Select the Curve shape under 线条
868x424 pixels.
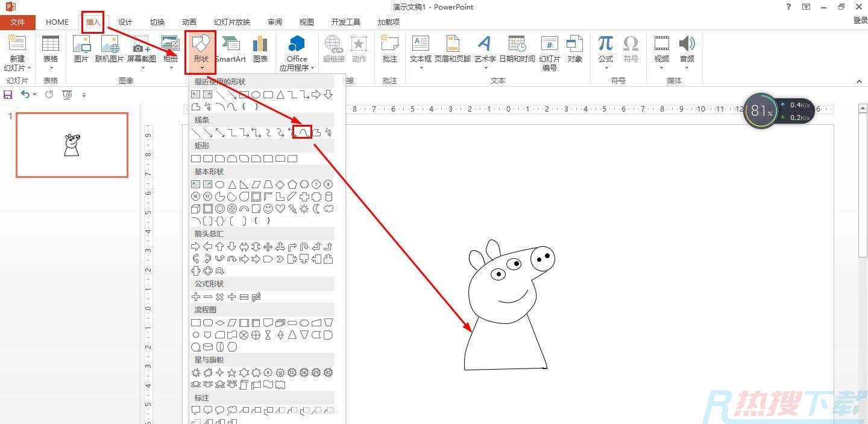(x=304, y=132)
